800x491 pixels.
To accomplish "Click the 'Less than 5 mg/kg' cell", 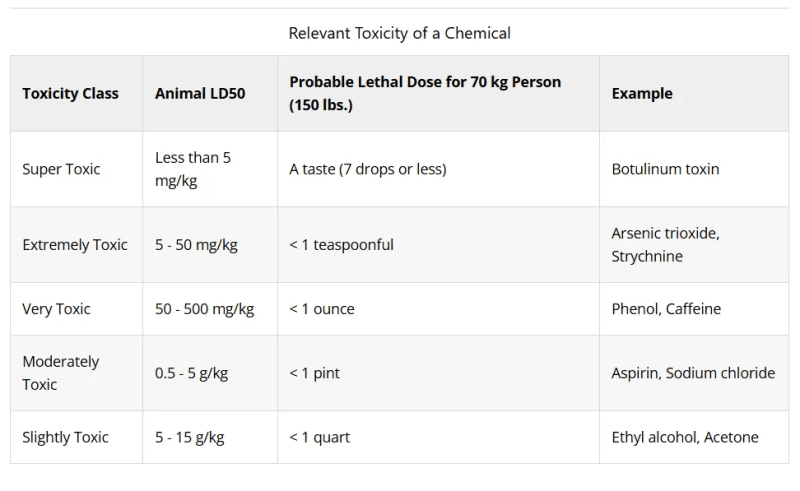I will 193,169.
